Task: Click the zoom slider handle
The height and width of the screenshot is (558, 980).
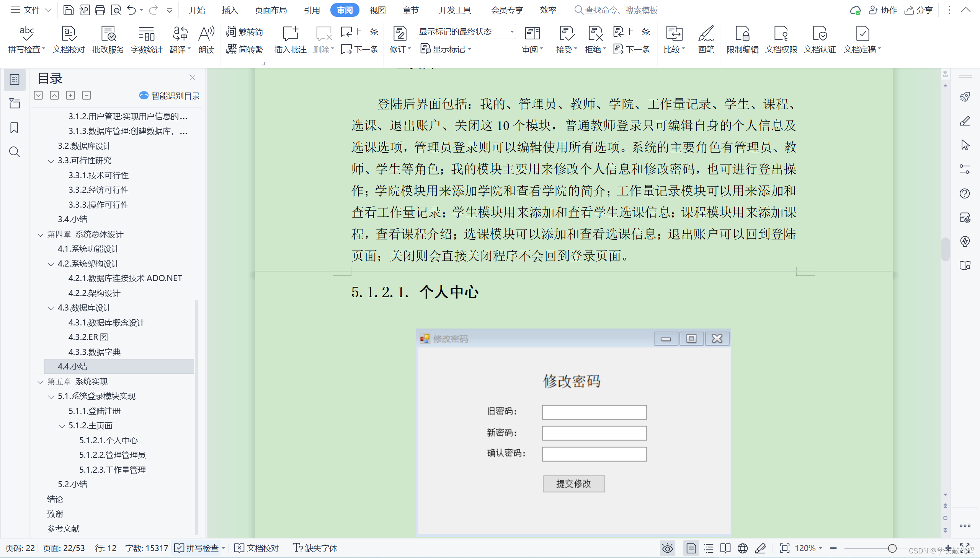Action: pyautogui.click(x=892, y=548)
